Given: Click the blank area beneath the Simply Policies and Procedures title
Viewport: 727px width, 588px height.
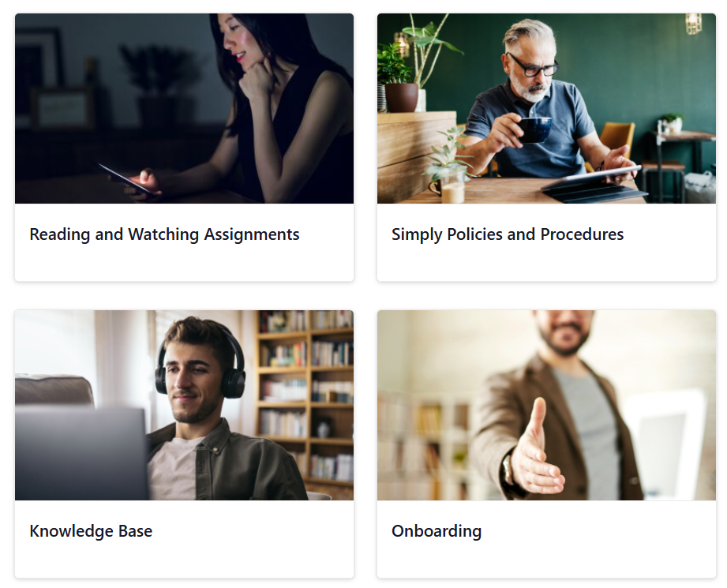Looking at the screenshot, I should (546, 264).
